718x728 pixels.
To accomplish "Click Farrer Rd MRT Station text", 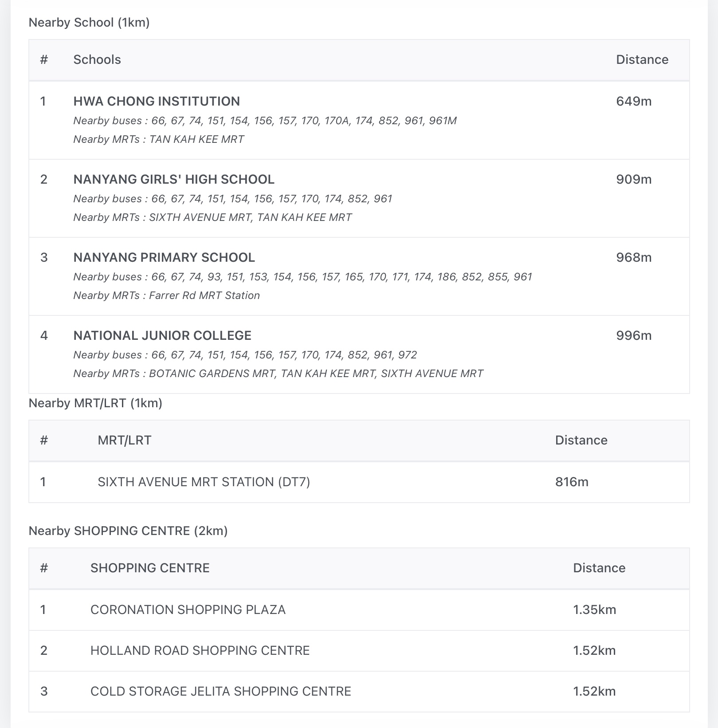I will coord(204,295).
